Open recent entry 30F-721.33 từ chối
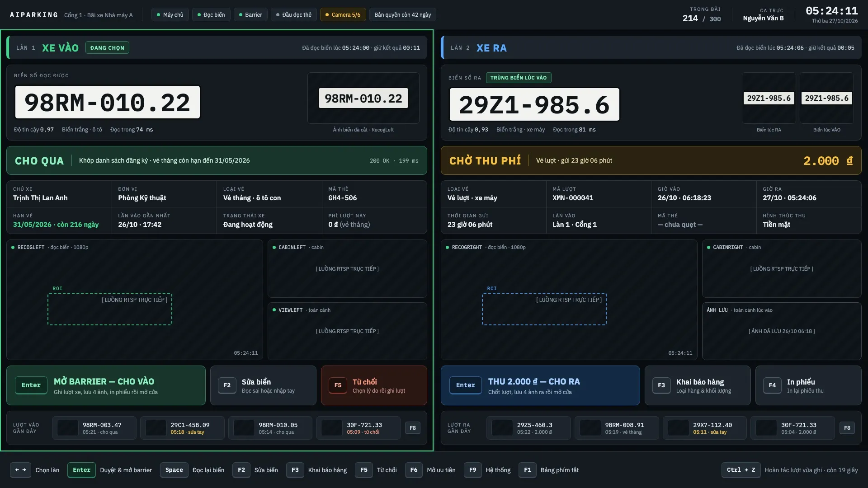This screenshot has height=488, width=868. [x=358, y=428]
